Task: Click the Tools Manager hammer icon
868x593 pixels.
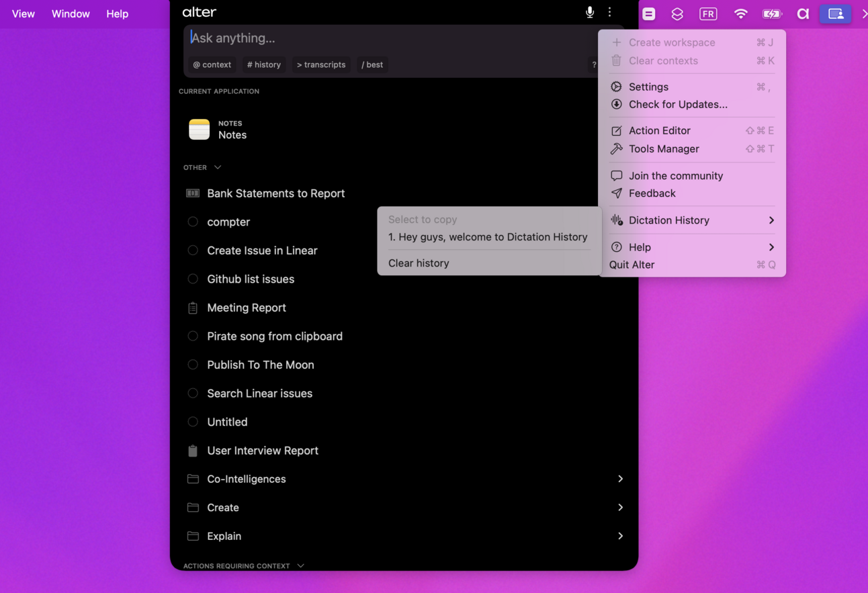Action: click(616, 148)
